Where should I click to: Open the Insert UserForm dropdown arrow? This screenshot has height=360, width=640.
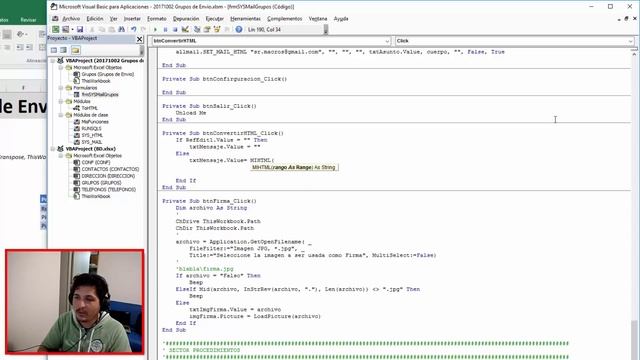72,29
